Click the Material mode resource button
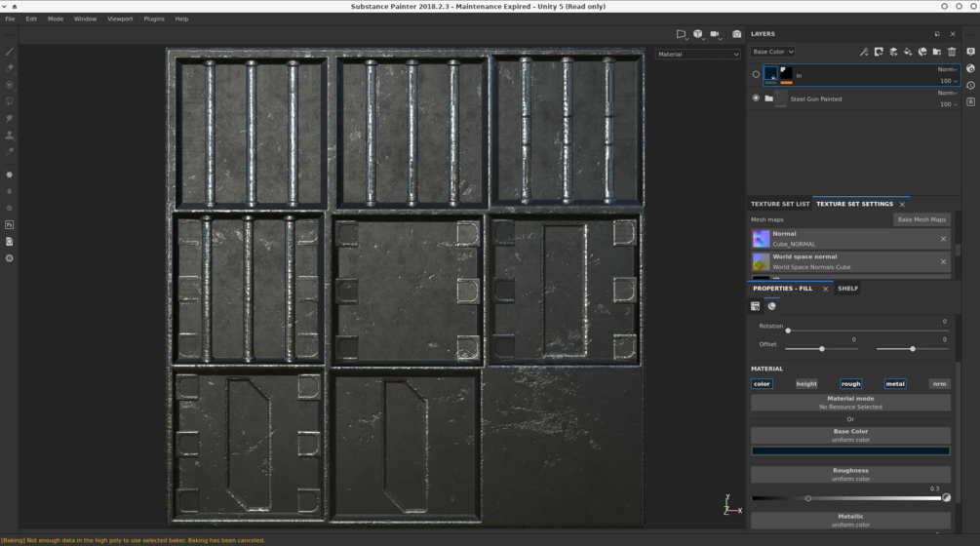The height and width of the screenshot is (546, 980). 849,403
